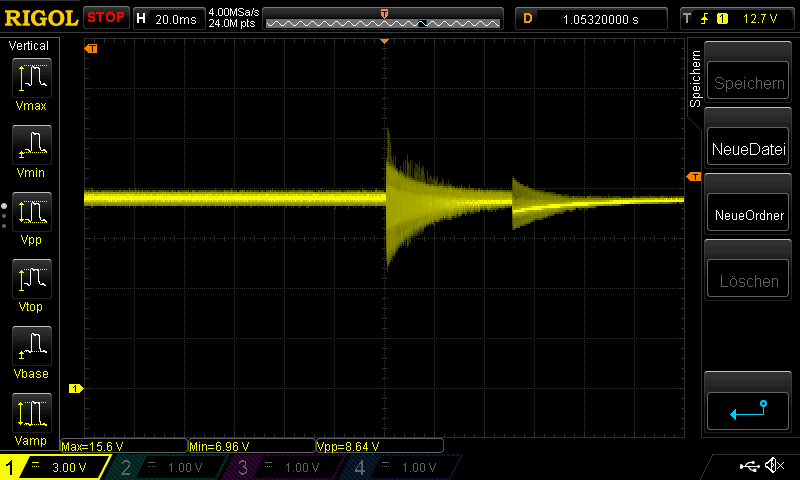800x480 pixels.
Task: Select the Vamp measurement icon
Action: pyautogui.click(x=30, y=414)
